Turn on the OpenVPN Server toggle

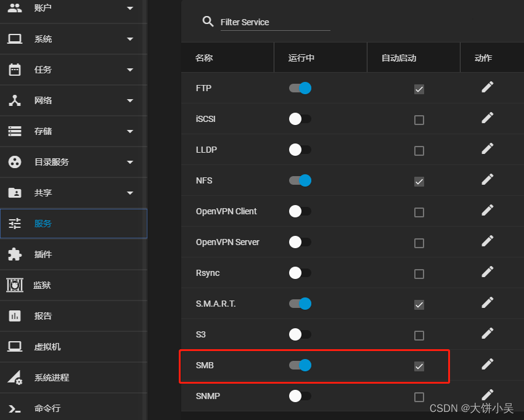pyautogui.click(x=300, y=242)
